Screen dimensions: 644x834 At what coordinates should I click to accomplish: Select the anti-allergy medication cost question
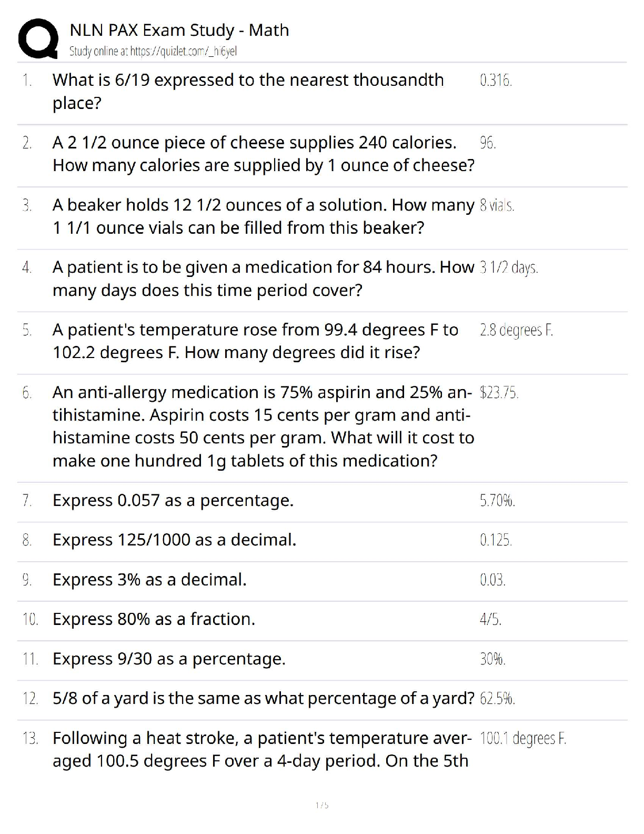tap(263, 426)
